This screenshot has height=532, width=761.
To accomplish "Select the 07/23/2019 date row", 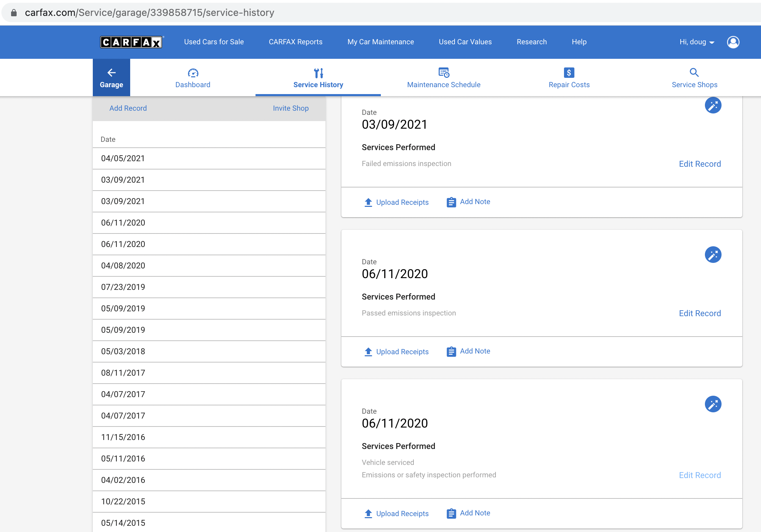I will click(209, 287).
